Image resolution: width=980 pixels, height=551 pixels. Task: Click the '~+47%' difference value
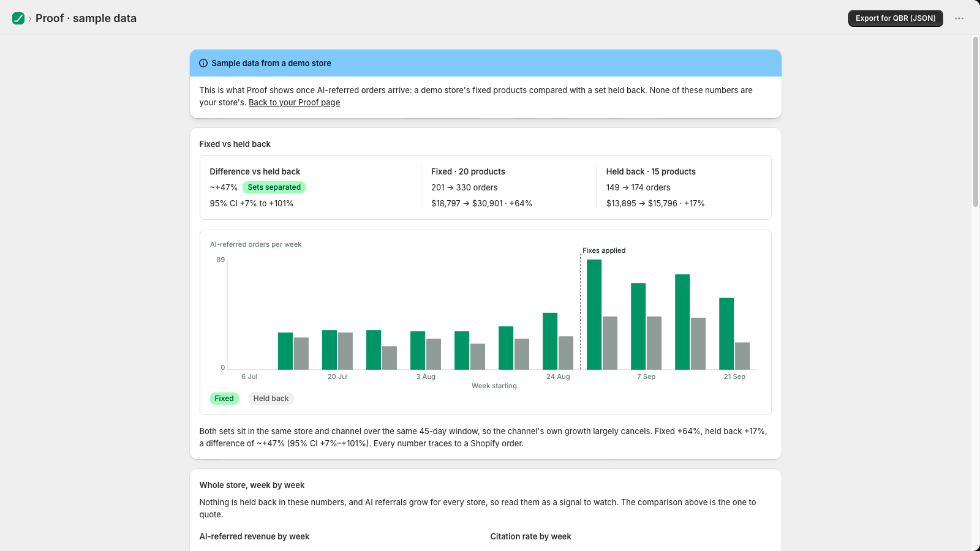click(224, 187)
